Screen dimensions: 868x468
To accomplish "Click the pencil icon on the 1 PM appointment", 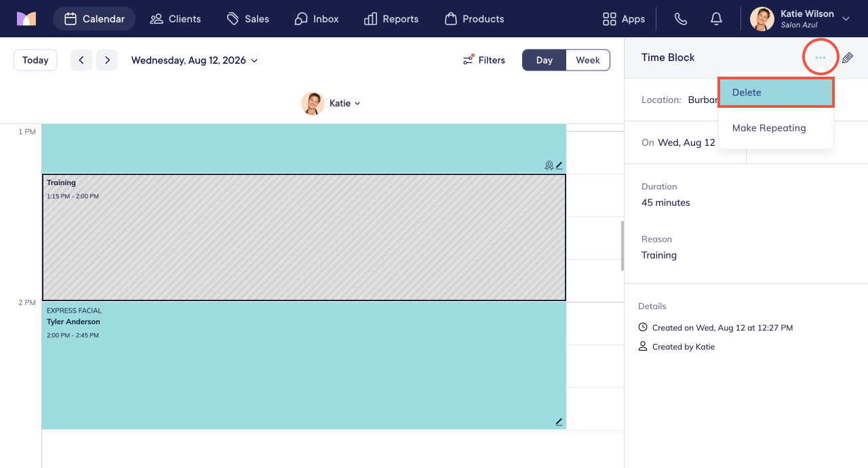I will [559, 165].
